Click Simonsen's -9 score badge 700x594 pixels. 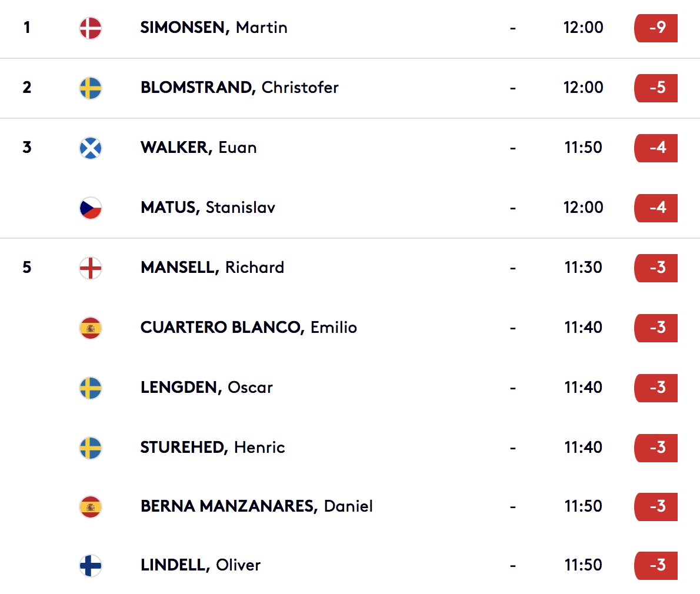click(656, 28)
